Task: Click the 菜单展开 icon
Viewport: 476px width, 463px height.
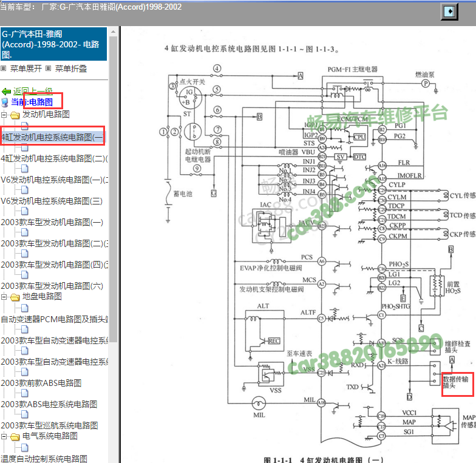Action: point(4,68)
